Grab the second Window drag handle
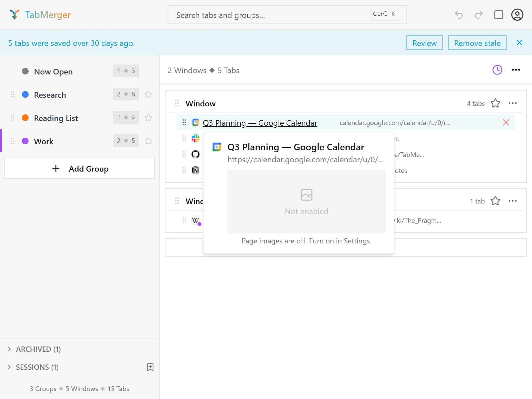Image resolution: width=532 pixels, height=399 pixels. tap(177, 201)
